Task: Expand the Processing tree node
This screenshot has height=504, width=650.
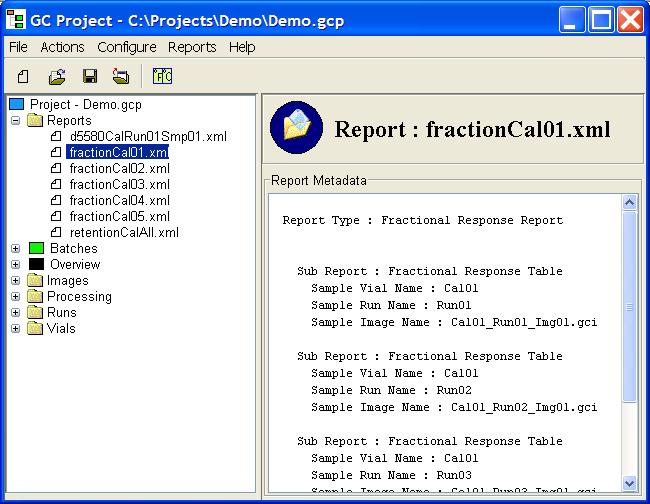Action: coord(15,296)
